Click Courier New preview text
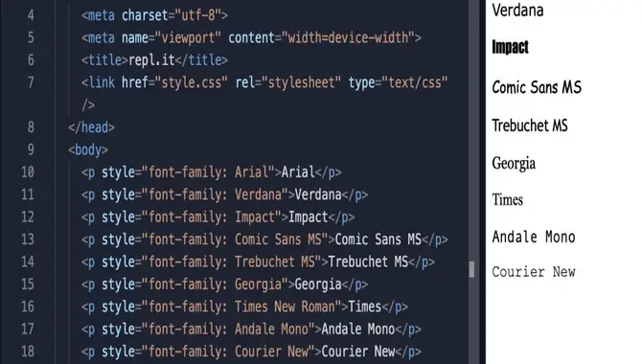The height and width of the screenshot is (364, 642). point(534,272)
